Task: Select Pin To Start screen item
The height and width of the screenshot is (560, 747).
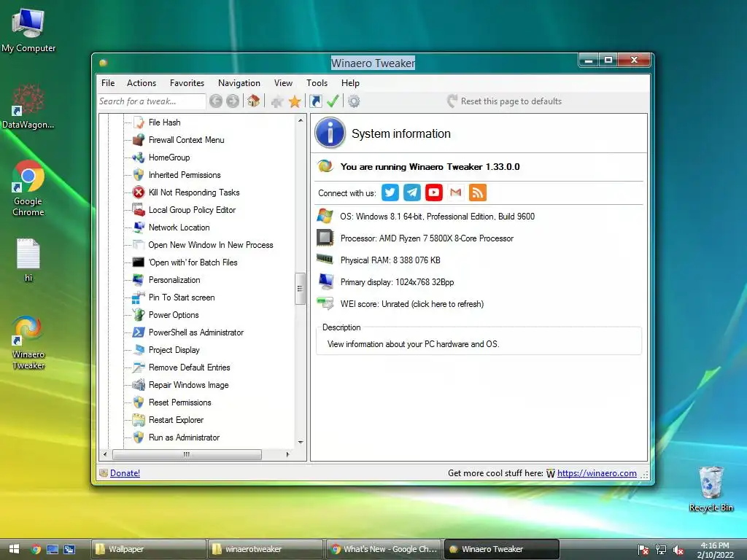Action: pyautogui.click(x=182, y=297)
